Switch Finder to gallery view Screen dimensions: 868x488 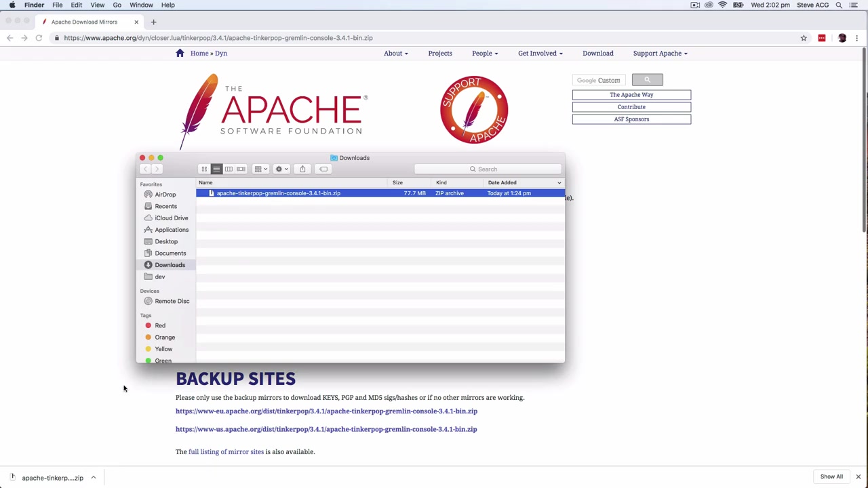[241, 169]
